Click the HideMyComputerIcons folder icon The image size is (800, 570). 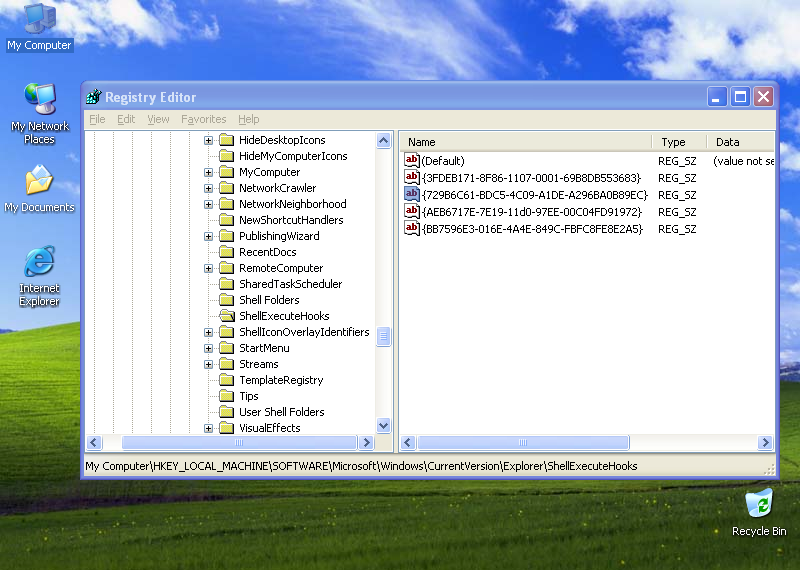[227, 156]
